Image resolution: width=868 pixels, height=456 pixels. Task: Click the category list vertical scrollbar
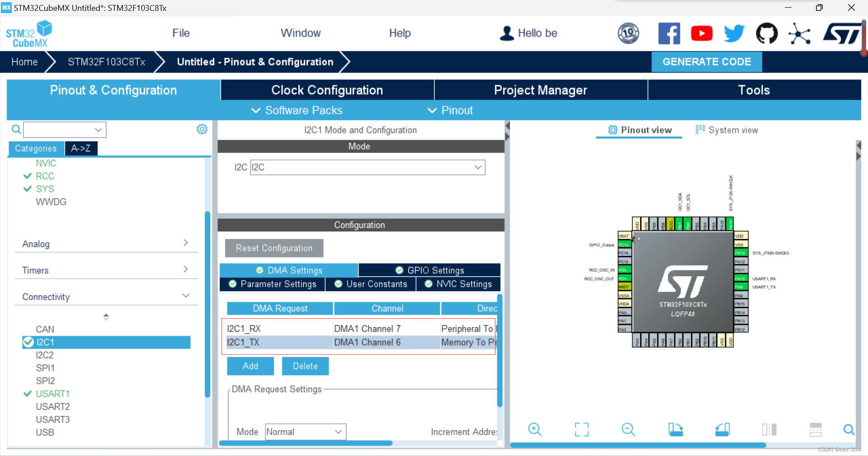208,304
